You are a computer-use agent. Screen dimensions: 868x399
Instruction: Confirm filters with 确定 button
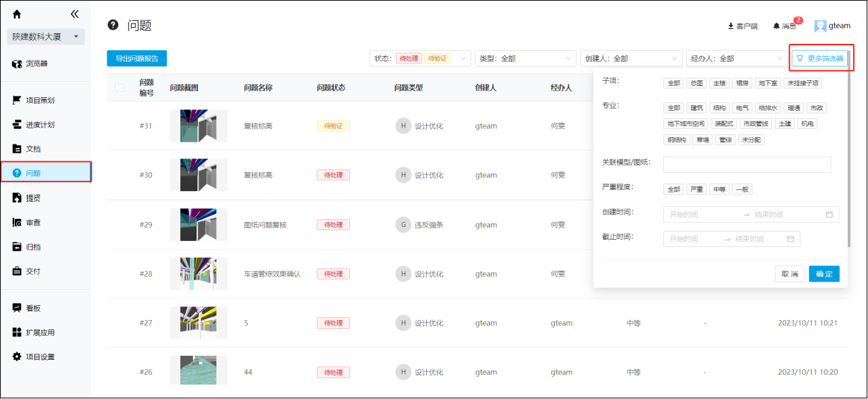(x=823, y=274)
